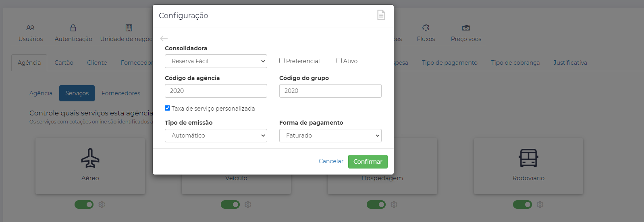644x222 pixels.
Task: Check the Ativo checkbox
Action: [339, 61]
